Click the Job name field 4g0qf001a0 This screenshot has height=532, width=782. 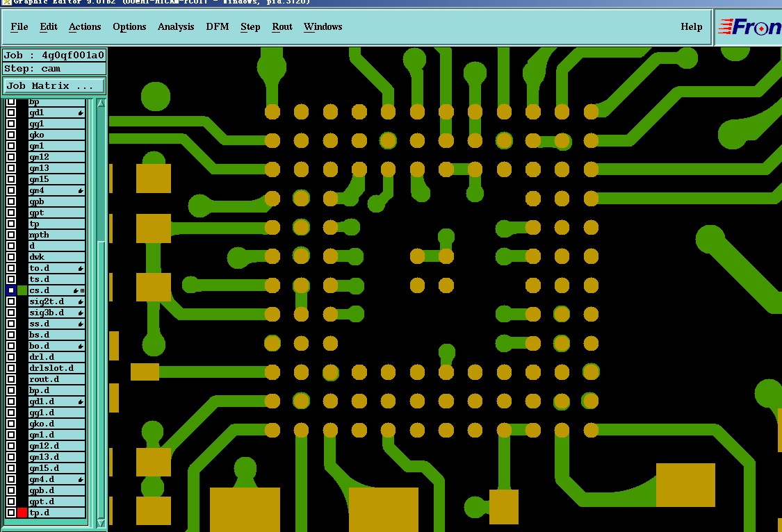54,56
